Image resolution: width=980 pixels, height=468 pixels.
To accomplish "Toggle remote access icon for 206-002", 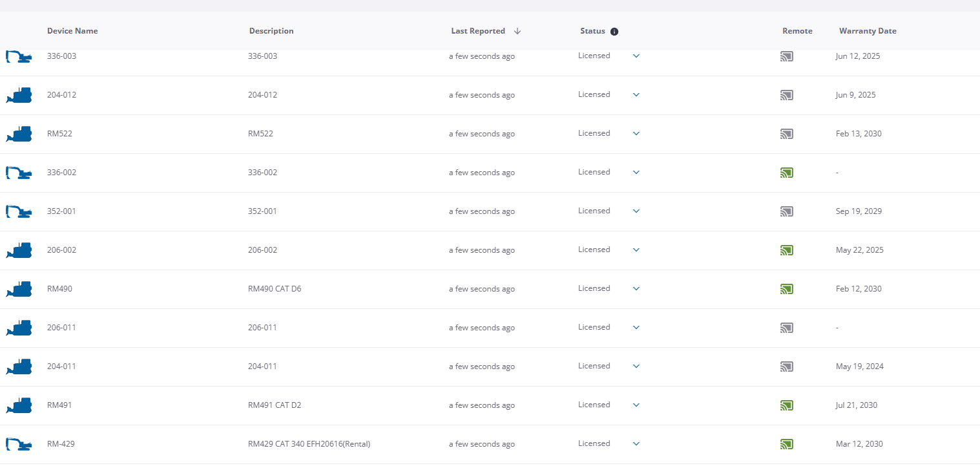I will coord(786,250).
